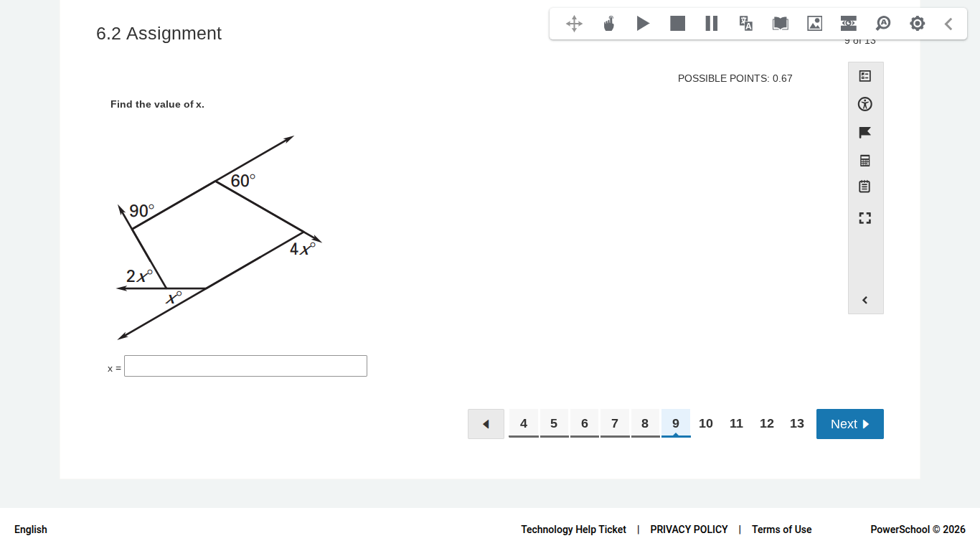980x551 pixels.
Task: Open the picture/image viewer tool
Action: tap(814, 23)
